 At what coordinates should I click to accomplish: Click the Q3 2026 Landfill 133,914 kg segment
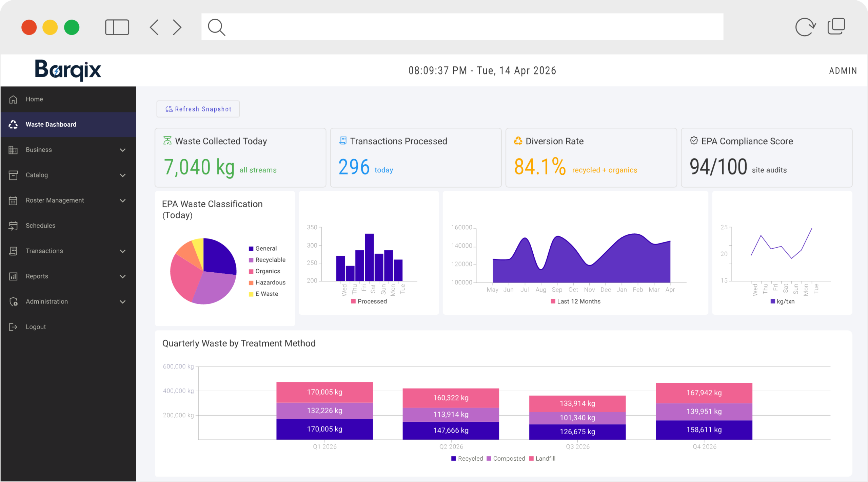577,403
